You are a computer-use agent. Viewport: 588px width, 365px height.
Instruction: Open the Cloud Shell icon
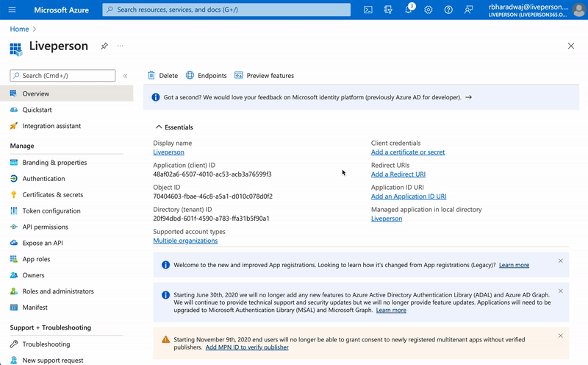click(x=368, y=10)
